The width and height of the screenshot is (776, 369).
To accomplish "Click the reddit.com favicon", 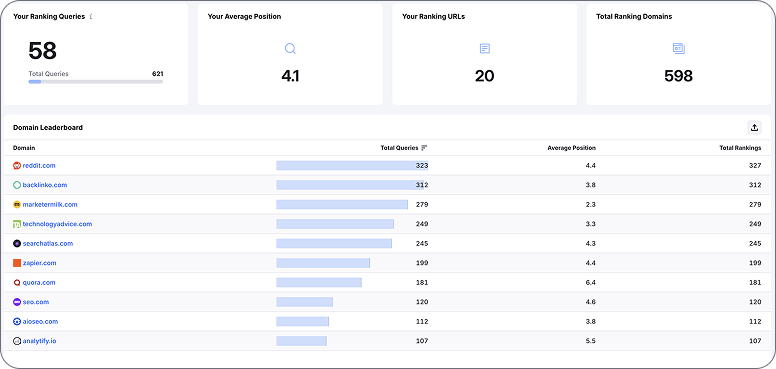I will (x=17, y=166).
